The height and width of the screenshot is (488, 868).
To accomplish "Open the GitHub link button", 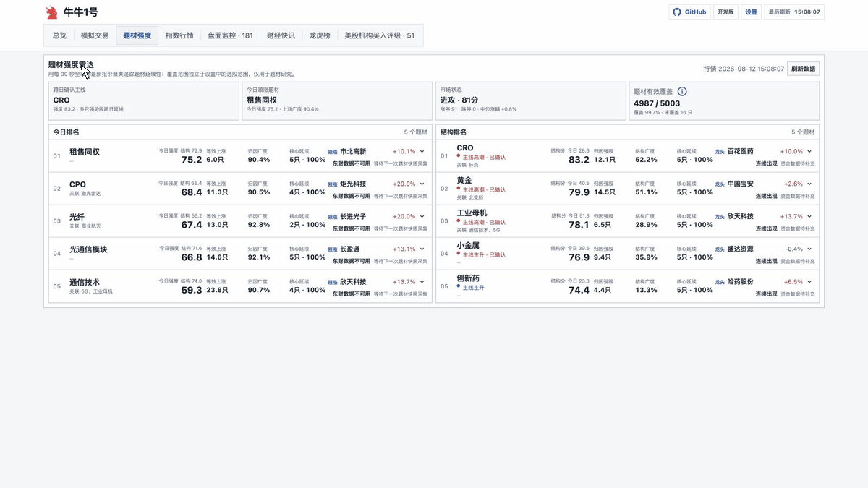I will coord(689,12).
